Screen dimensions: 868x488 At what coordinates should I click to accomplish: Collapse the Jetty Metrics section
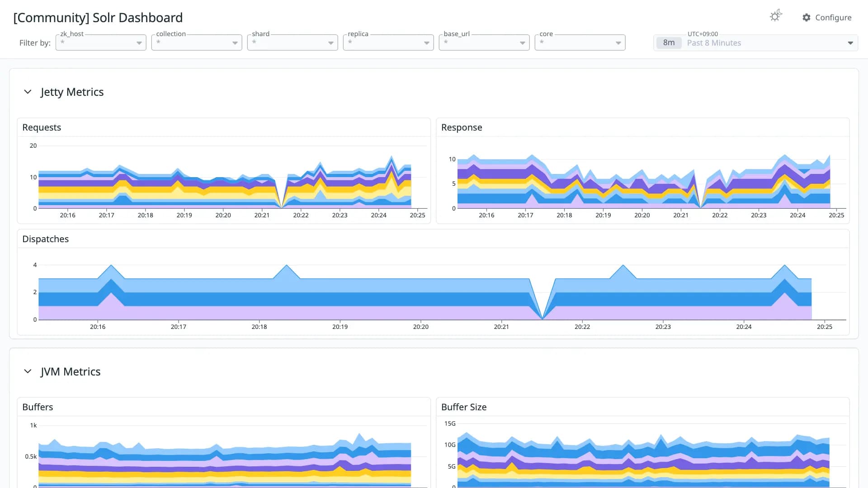click(x=28, y=92)
